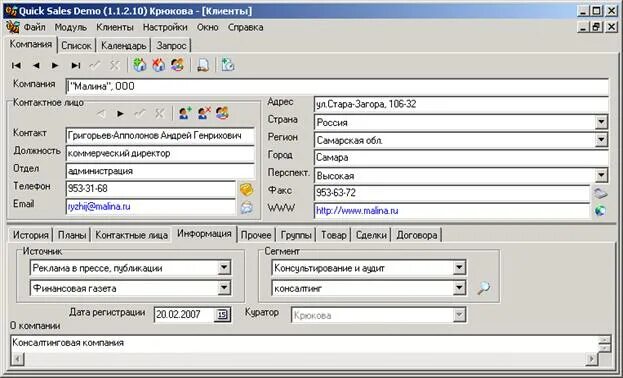Click into the Компания name field

(337, 86)
